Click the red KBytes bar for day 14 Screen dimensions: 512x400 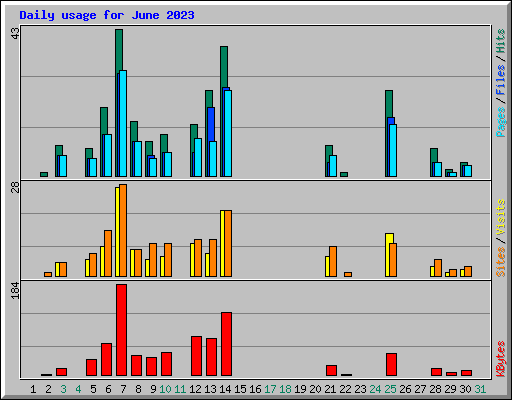pyautogui.click(x=226, y=344)
